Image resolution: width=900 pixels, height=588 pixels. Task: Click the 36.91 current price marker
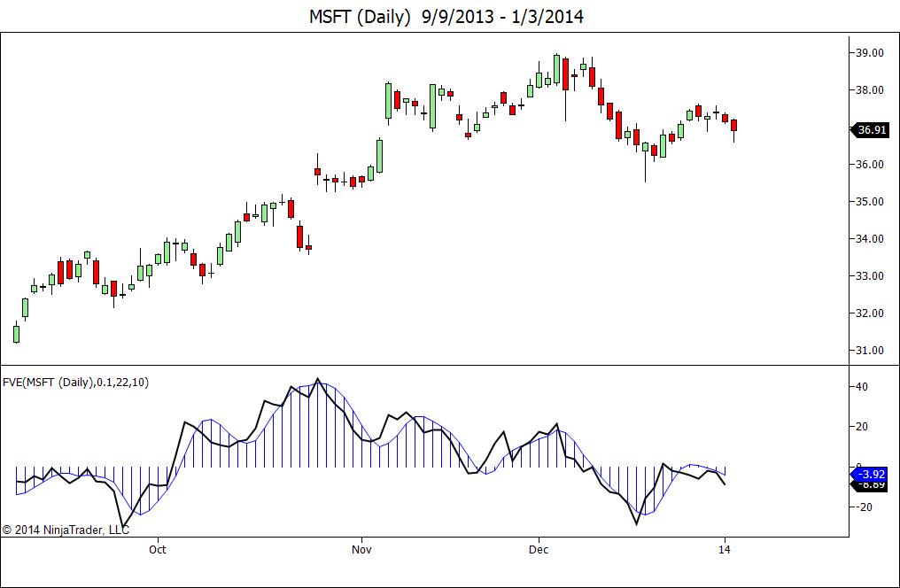870,130
